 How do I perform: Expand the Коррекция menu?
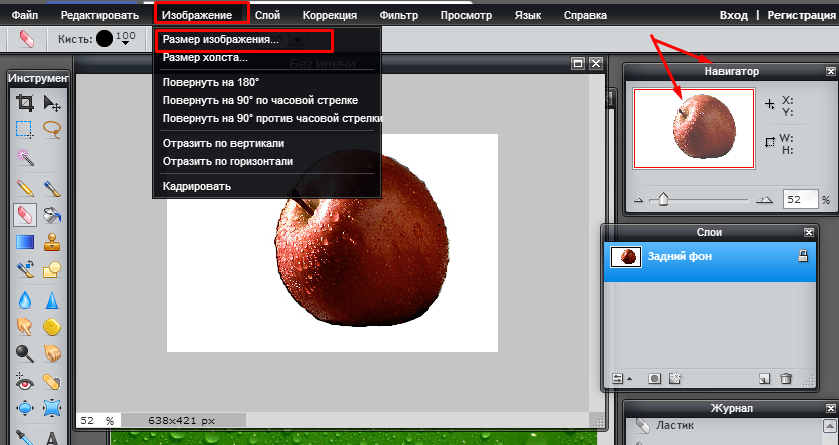(328, 16)
